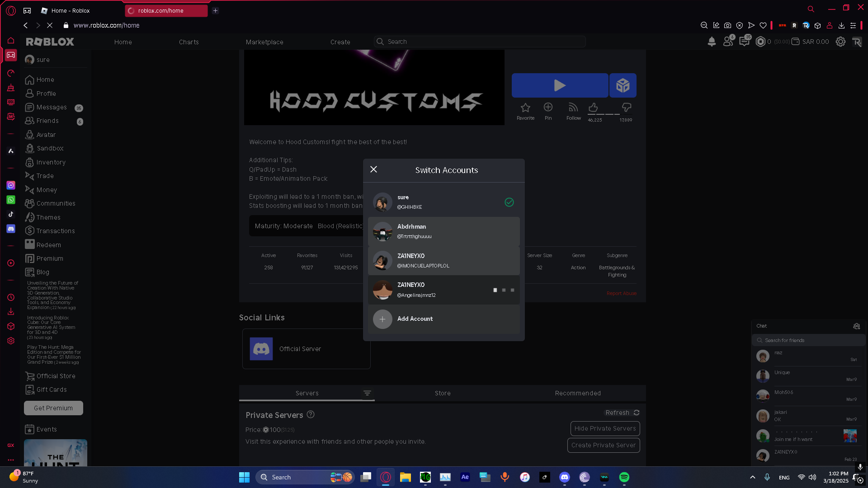The height and width of the screenshot is (488, 868).
Task: Select the sure account with checkmark
Action: tap(443, 202)
